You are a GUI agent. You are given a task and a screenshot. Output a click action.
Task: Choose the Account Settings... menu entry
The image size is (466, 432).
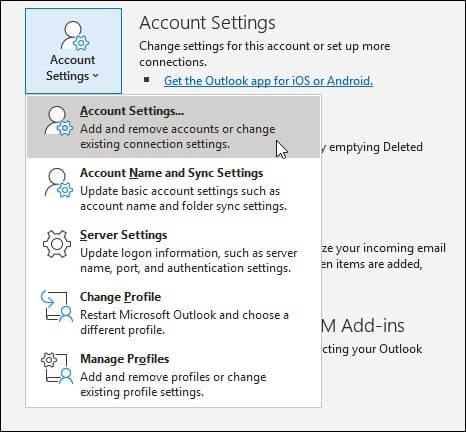coord(173,127)
